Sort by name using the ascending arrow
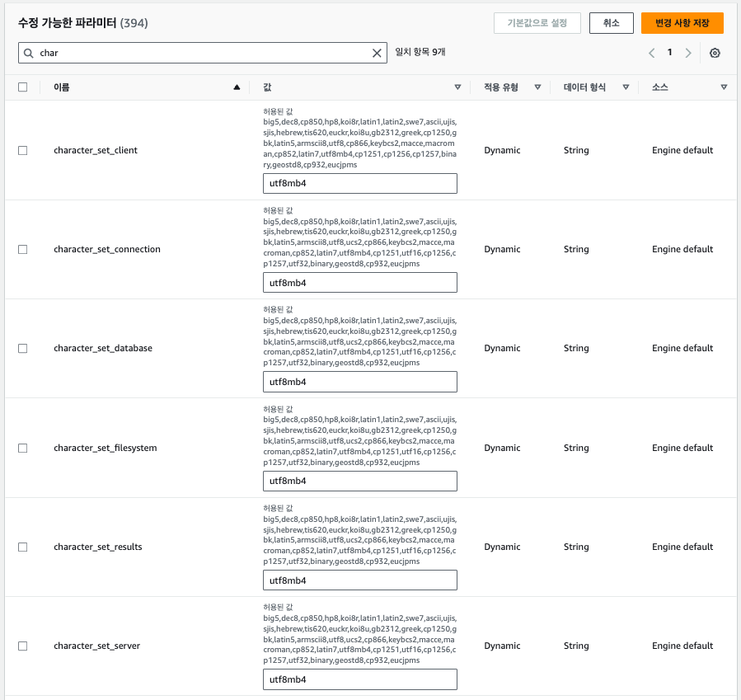The height and width of the screenshot is (700, 741). (237, 87)
